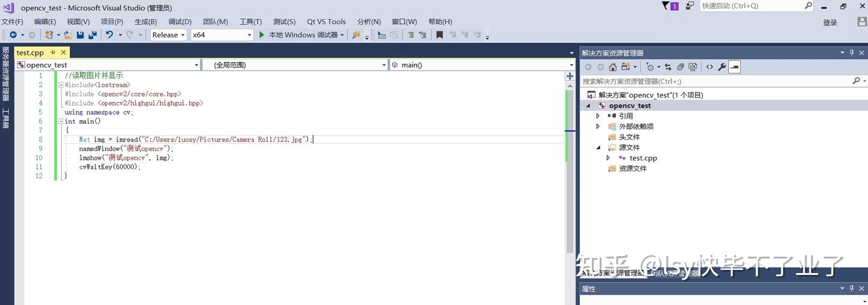
Task: Click the Save All icon
Action: coord(92,35)
